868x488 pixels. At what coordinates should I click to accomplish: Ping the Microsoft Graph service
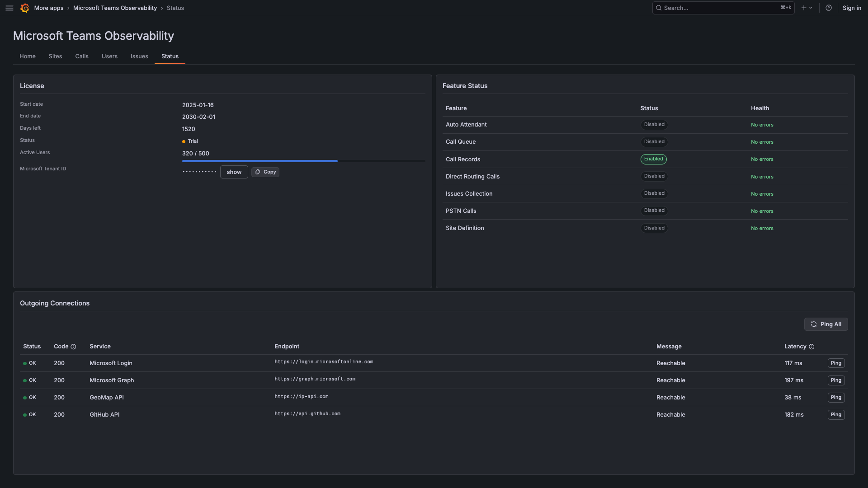836,380
